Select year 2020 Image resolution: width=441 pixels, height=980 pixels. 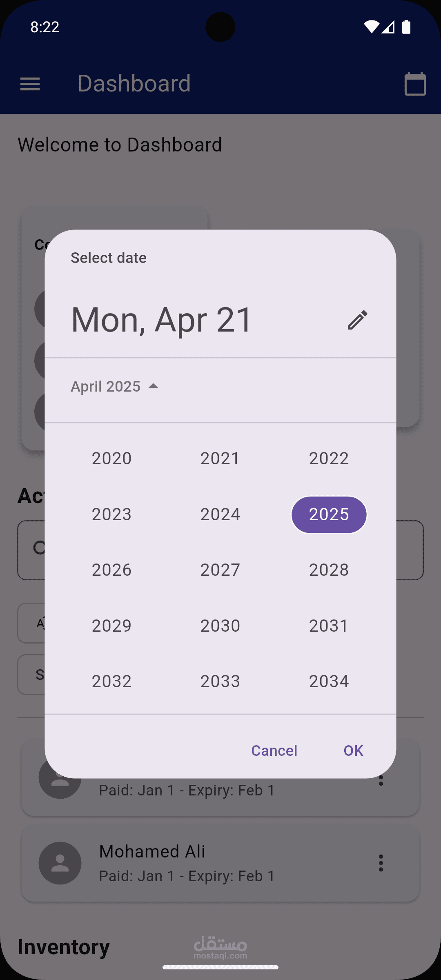coord(111,458)
